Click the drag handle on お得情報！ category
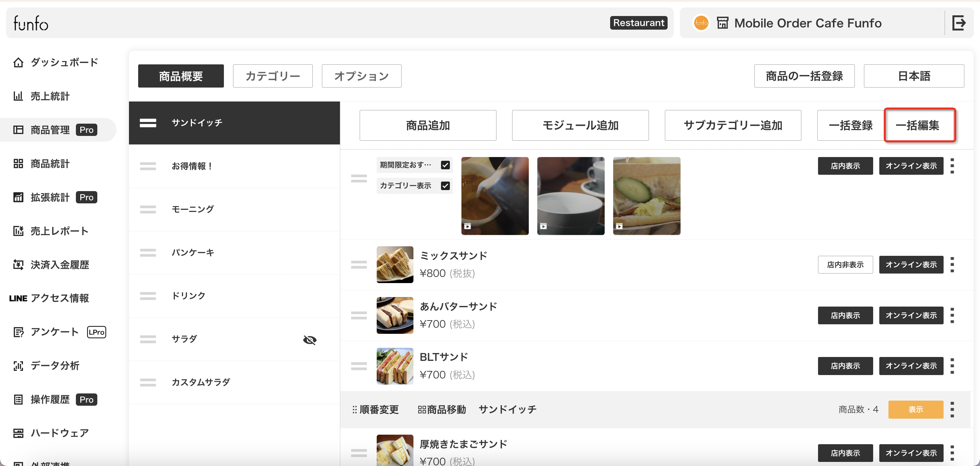980x466 pixels. tap(148, 166)
